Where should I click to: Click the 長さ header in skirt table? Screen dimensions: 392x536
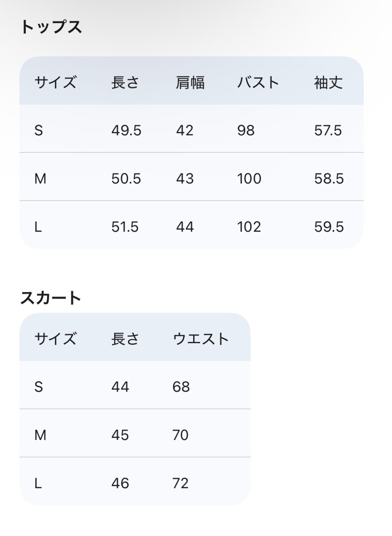(x=125, y=339)
